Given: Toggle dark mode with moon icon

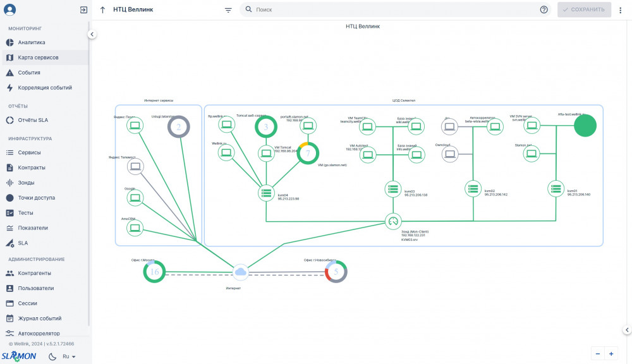Looking at the screenshot, I should coord(52,356).
